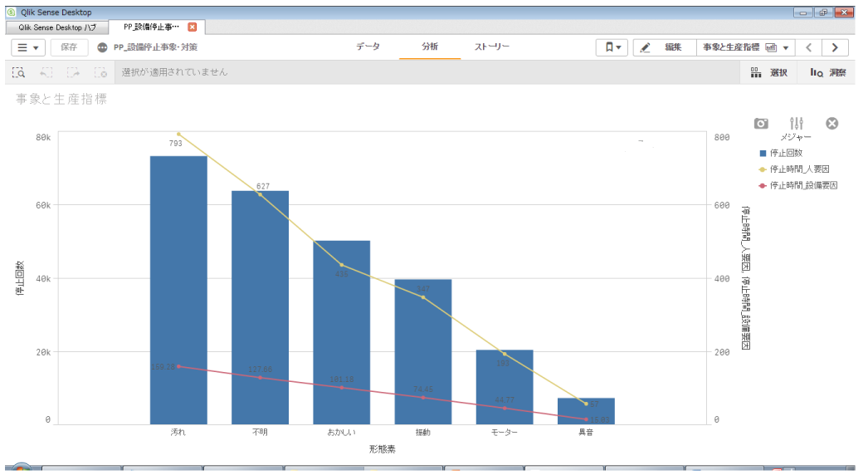Click the smart search magnifier icon
This screenshot has width=868, height=475.
coord(19,72)
